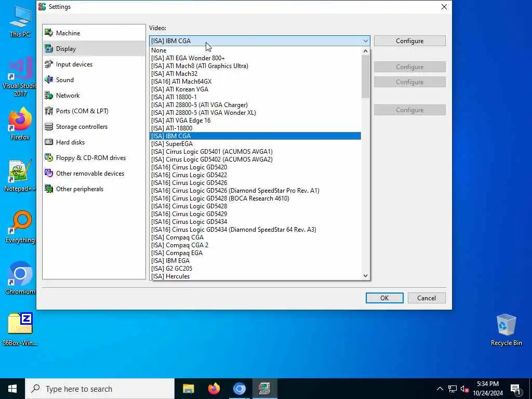Select Cirrus Logic GD5426 Diamond SpeedStar Pro
532x399 pixels.
point(255,191)
